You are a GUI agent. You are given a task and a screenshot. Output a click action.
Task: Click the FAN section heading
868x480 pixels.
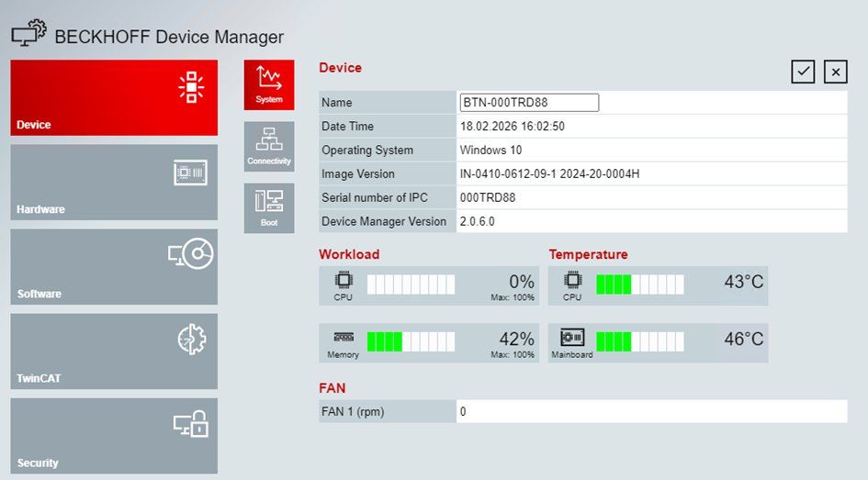coord(333,388)
